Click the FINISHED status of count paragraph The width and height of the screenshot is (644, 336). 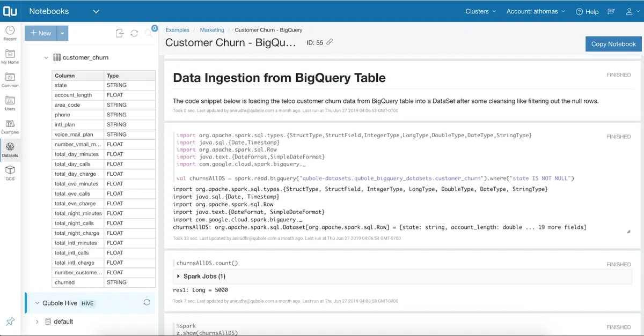tap(618, 264)
